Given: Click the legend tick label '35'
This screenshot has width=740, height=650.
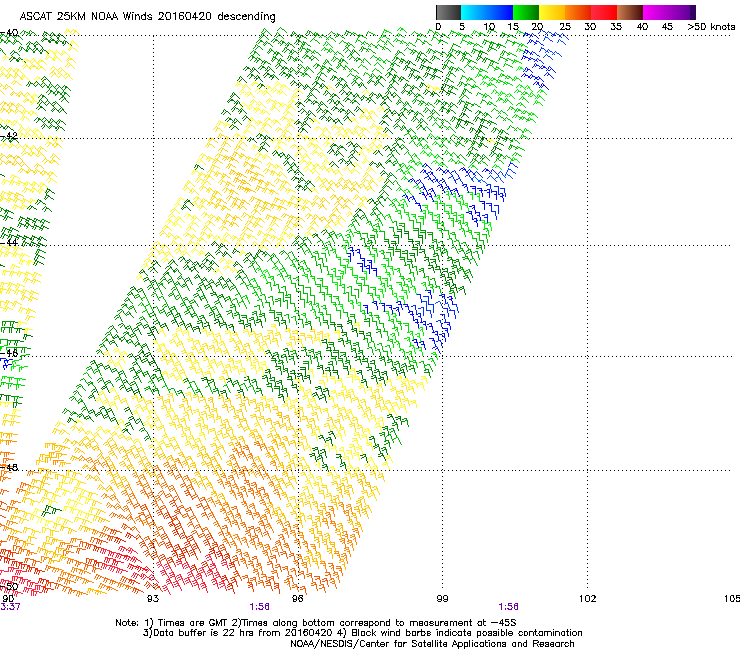Looking at the screenshot, I should pyautogui.click(x=616, y=27).
